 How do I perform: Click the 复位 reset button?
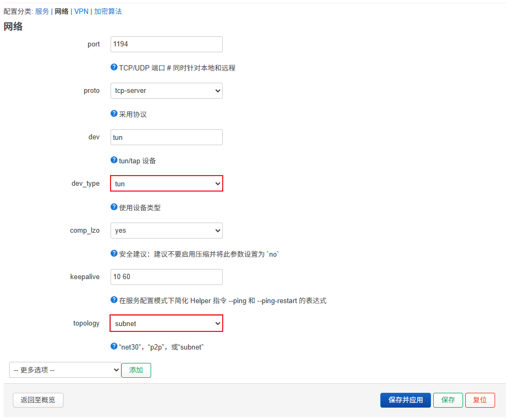[480, 400]
